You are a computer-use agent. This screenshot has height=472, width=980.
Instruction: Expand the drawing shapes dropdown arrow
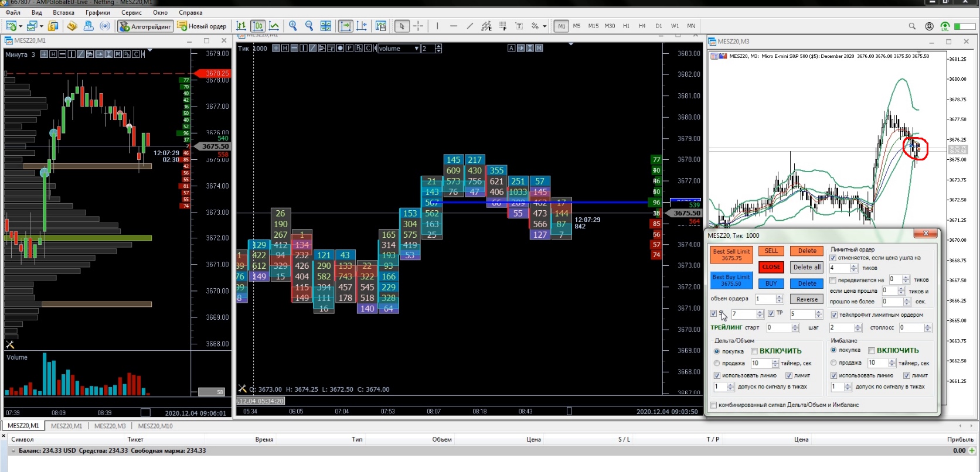point(545,26)
